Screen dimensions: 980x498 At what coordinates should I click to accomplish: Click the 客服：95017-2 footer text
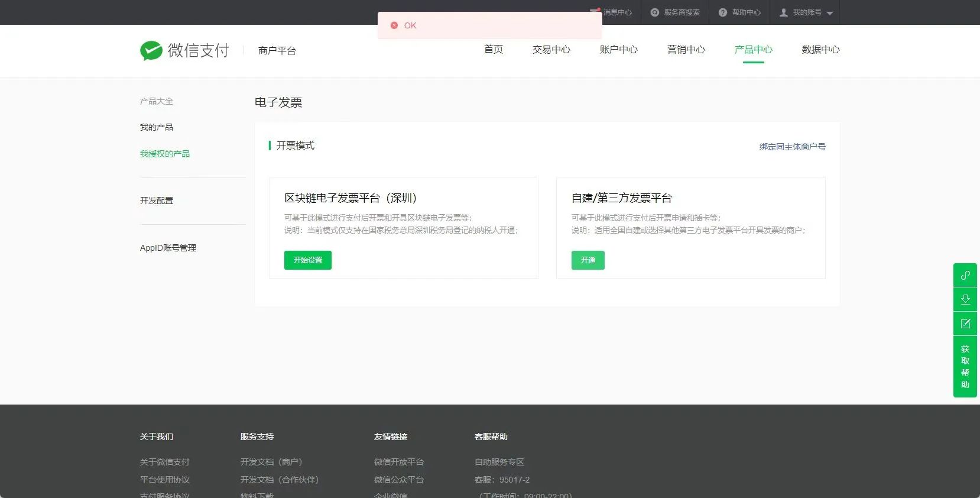[502, 480]
